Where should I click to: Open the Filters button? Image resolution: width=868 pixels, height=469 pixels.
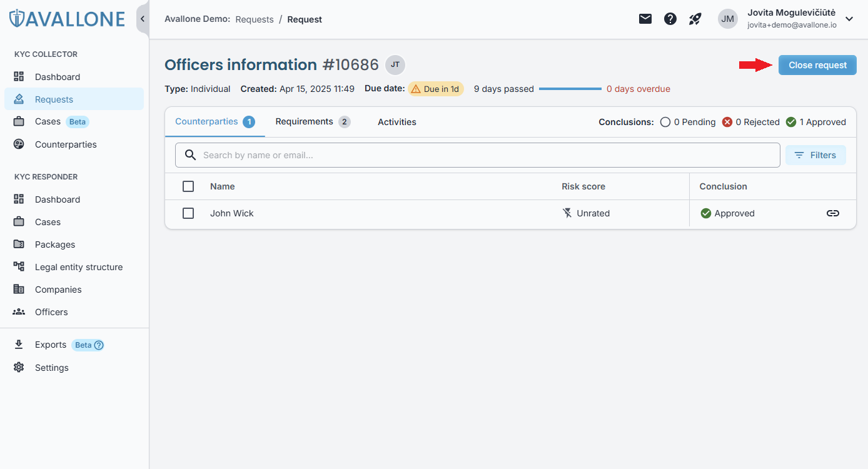(815, 155)
